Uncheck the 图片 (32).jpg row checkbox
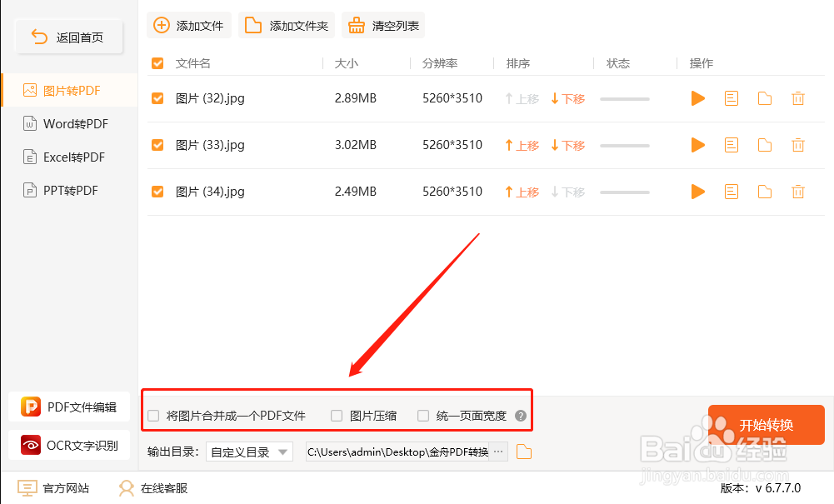Screen dimensions: 834x504 [157, 98]
